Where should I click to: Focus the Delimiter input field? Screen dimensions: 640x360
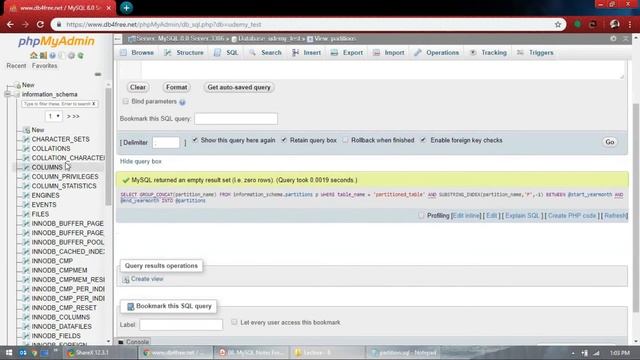click(166, 142)
